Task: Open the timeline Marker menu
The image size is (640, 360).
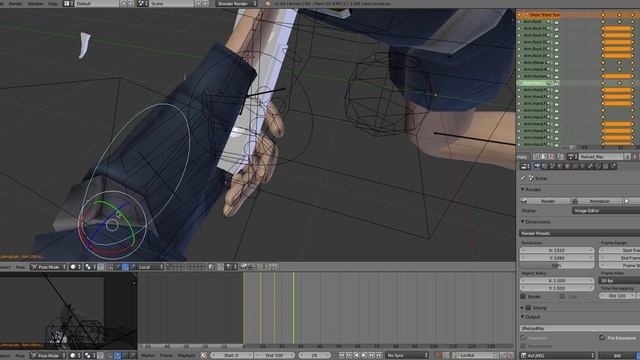Action: 148,356
